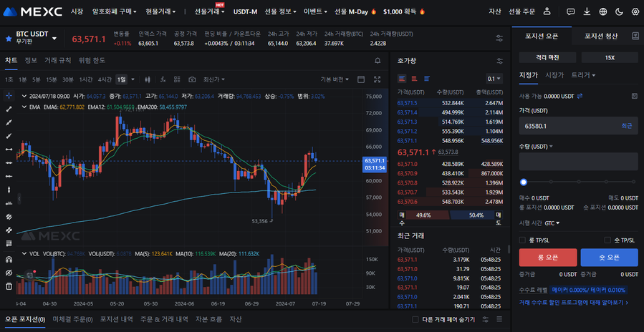Click the transfer funds arrows icon
The image size is (644, 332).
580,96
